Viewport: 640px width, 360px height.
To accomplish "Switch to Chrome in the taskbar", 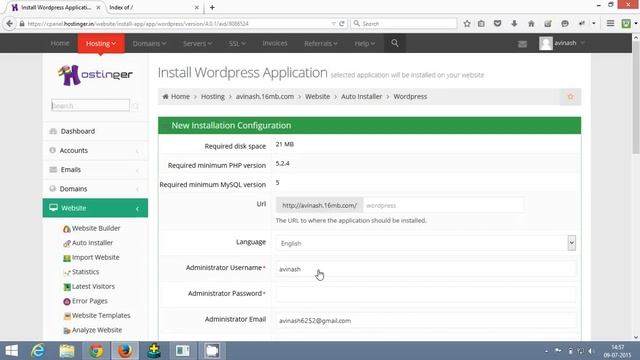I will tap(96, 351).
